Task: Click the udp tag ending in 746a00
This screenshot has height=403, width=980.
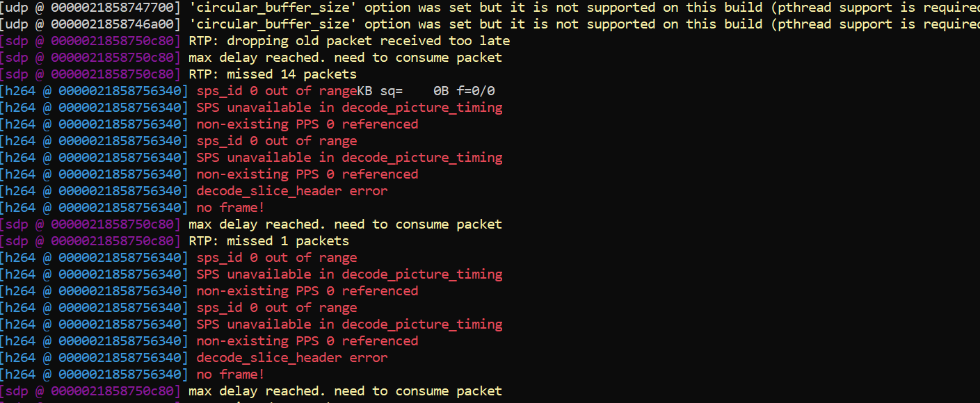Action: (90, 24)
